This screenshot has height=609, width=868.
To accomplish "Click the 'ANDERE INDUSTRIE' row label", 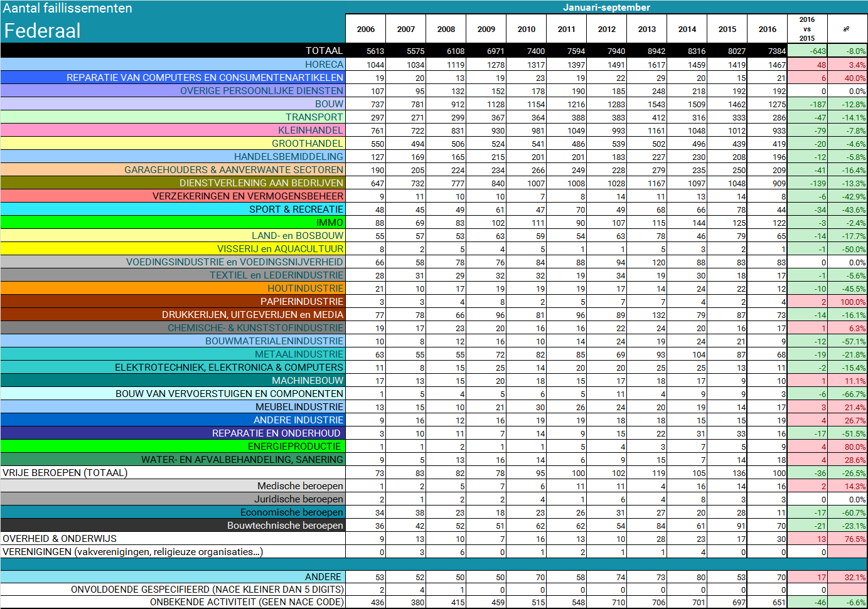I will 298,420.
